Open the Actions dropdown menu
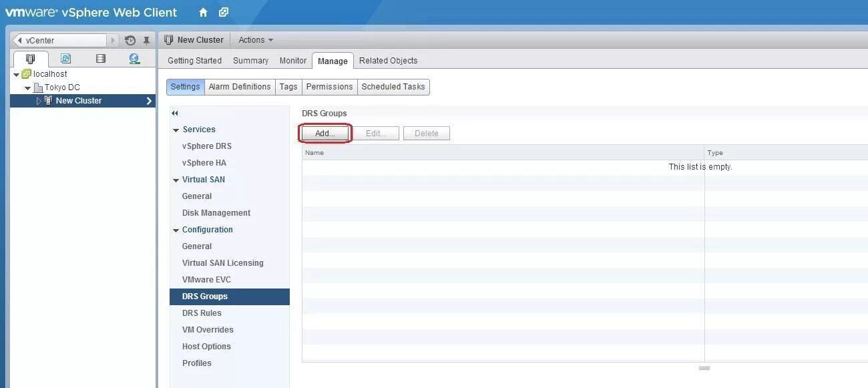The width and height of the screenshot is (868, 388). [256, 40]
